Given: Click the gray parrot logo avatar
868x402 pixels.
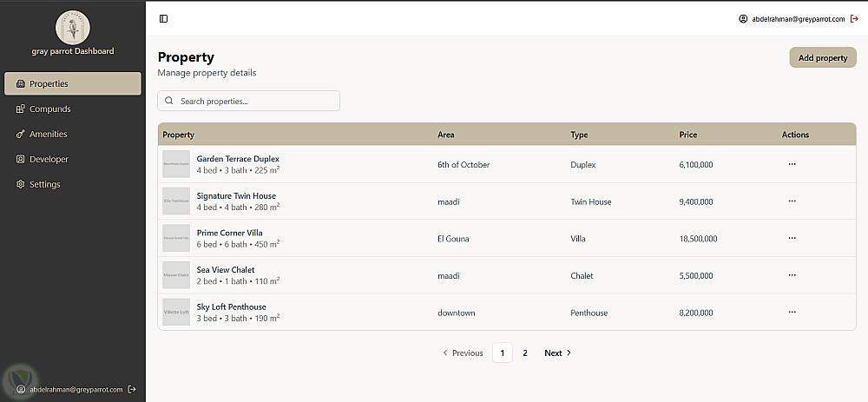Looking at the screenshot, I should coord(73,27).
